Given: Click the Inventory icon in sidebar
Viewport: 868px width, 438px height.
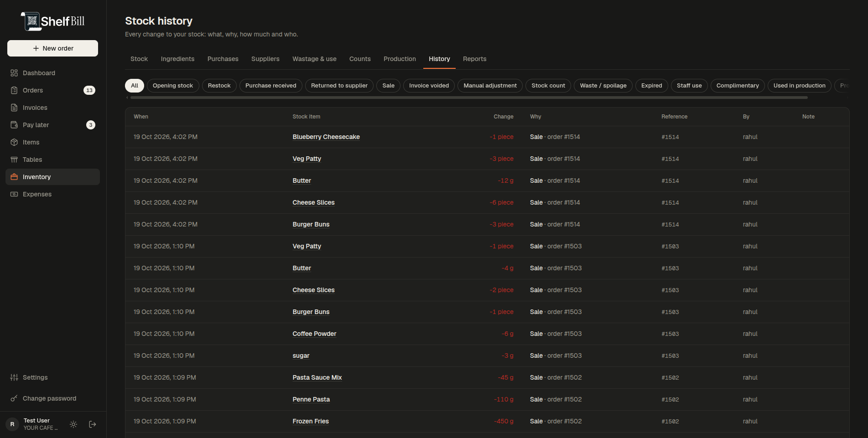Looking at the screenshot, I should coord(14,177).
